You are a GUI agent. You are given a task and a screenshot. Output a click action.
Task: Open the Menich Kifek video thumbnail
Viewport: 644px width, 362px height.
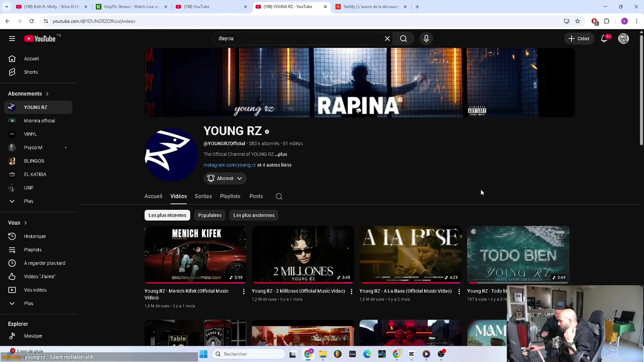click(196, 254)
